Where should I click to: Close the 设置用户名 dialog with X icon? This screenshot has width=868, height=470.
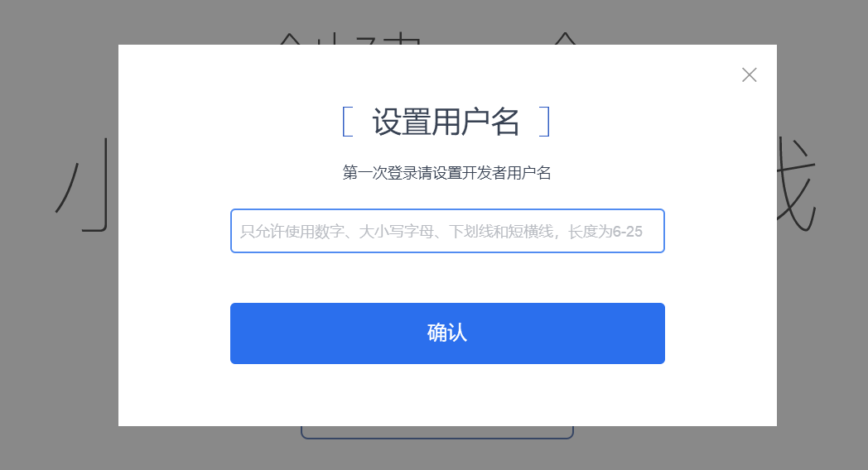click(x=749, y=74)
